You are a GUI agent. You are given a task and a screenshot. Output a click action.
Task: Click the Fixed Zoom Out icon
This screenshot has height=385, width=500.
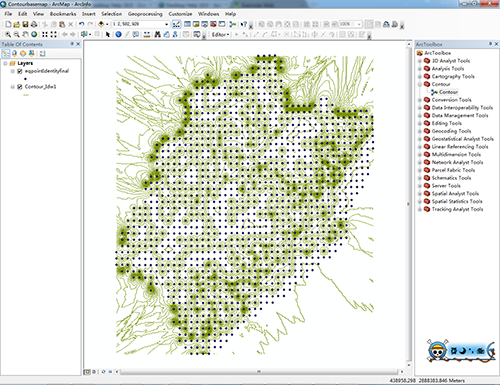point(54,34)
